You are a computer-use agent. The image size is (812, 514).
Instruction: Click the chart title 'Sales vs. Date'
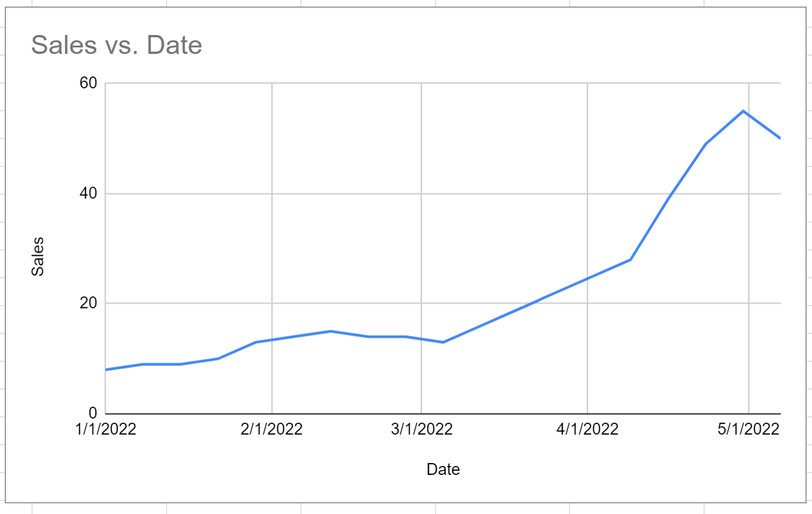click(117, 45)
